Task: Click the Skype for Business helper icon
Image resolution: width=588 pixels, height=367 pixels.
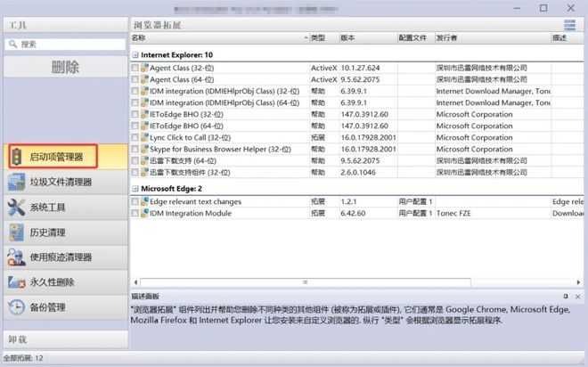Action: 144,149
